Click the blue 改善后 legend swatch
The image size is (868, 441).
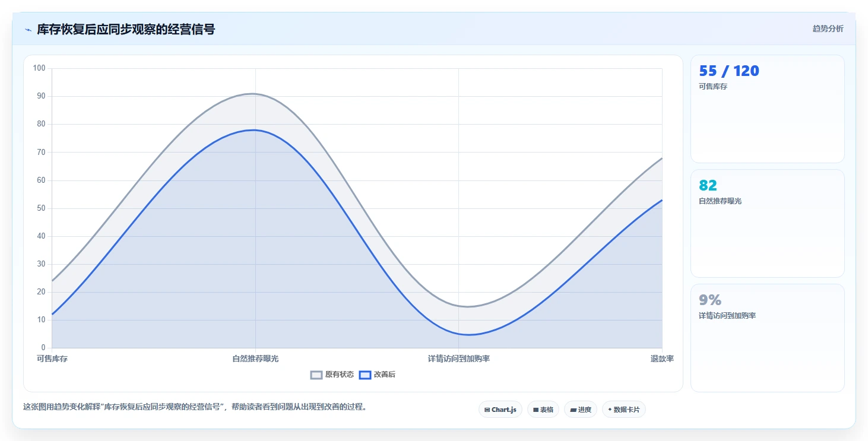(365, 375)
